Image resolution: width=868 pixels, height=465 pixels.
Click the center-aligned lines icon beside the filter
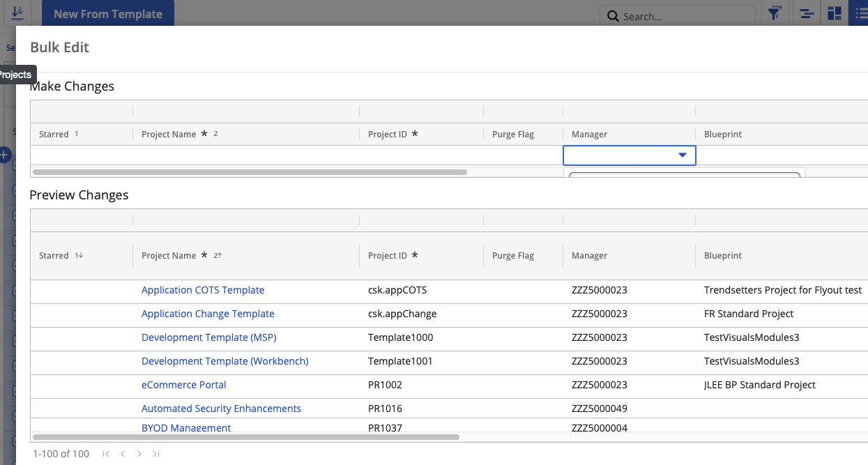[x=807, y=14]
